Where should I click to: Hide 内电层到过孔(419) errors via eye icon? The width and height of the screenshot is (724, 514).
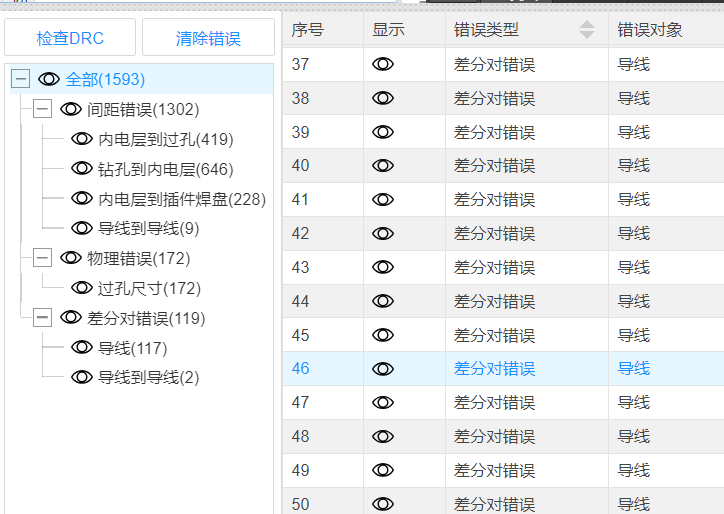82,139
